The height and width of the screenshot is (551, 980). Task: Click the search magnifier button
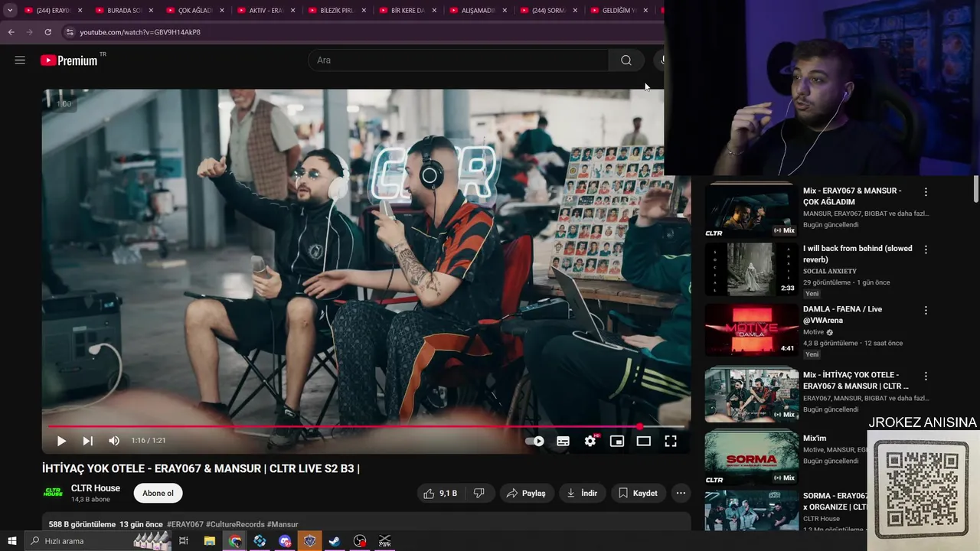[626, 60]
